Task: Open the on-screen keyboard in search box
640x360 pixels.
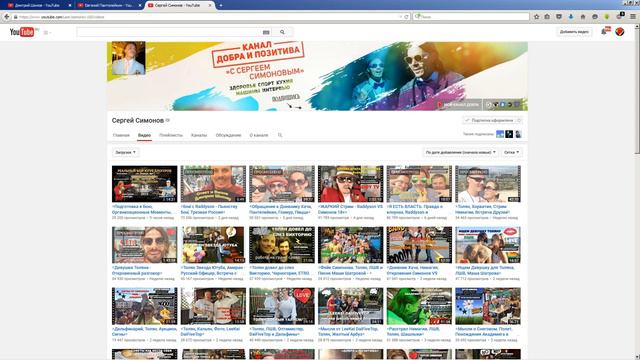Action: 266,32
